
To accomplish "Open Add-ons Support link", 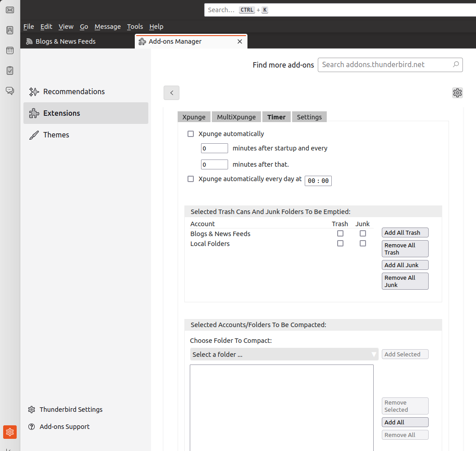I will point(64,427).
